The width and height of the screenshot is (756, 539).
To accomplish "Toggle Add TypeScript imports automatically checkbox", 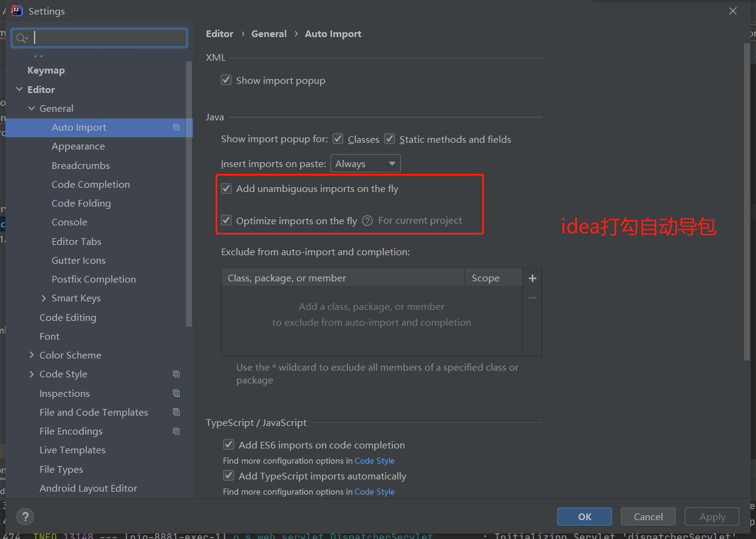I will 229,476.
